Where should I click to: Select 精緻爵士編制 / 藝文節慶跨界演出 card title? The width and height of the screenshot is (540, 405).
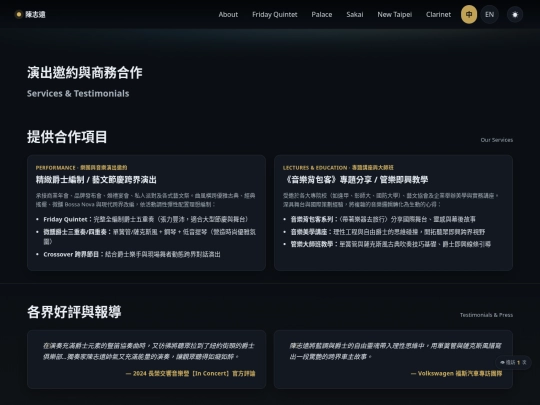[96, 180]
